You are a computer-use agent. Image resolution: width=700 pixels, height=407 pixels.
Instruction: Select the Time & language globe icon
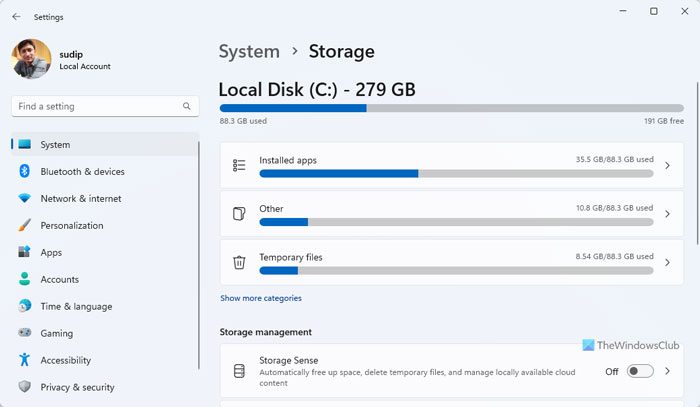pyautogui.click(x=25, y=306)
